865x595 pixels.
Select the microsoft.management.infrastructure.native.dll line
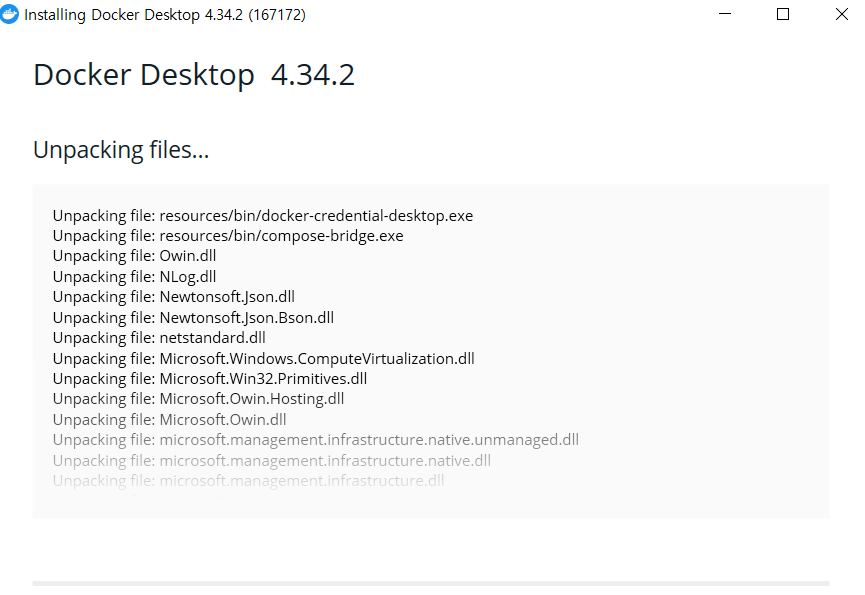click(x=272, y=460)
